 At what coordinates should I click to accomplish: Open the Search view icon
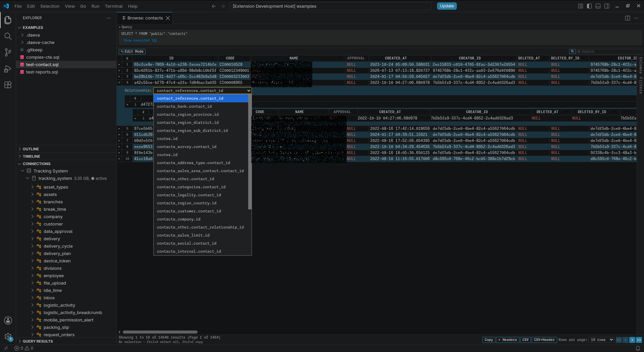8,36
